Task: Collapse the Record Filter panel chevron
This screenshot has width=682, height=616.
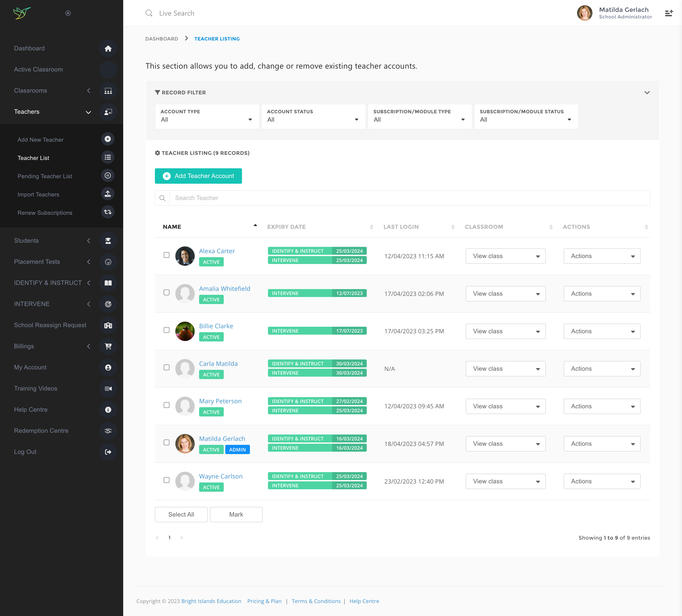Action: [647, 93]
